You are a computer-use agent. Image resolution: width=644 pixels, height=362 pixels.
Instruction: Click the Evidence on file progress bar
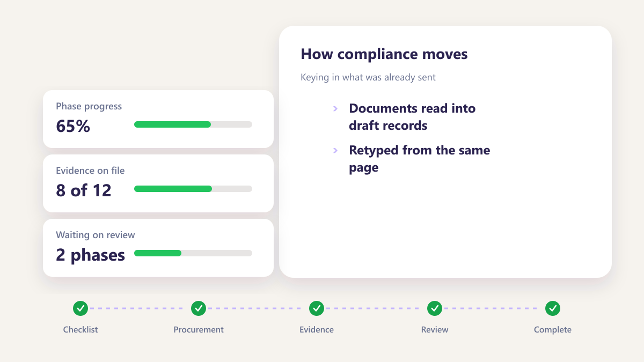click(x=193, y=189)
